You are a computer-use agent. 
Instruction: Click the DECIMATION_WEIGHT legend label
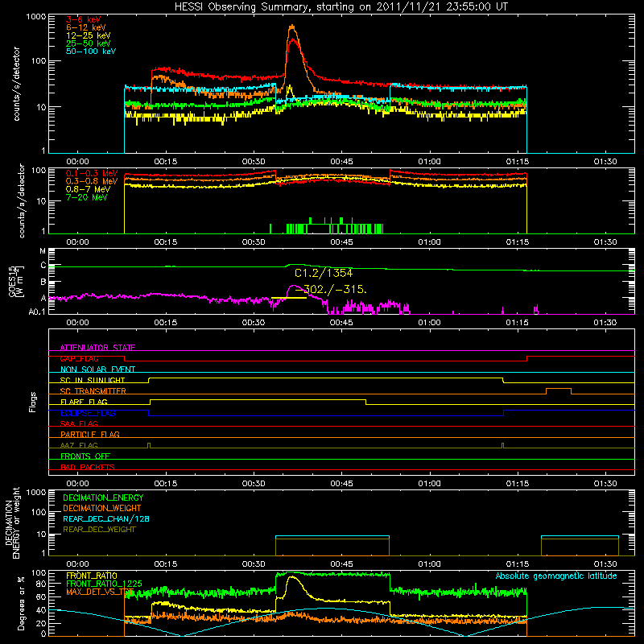(102, 509)
